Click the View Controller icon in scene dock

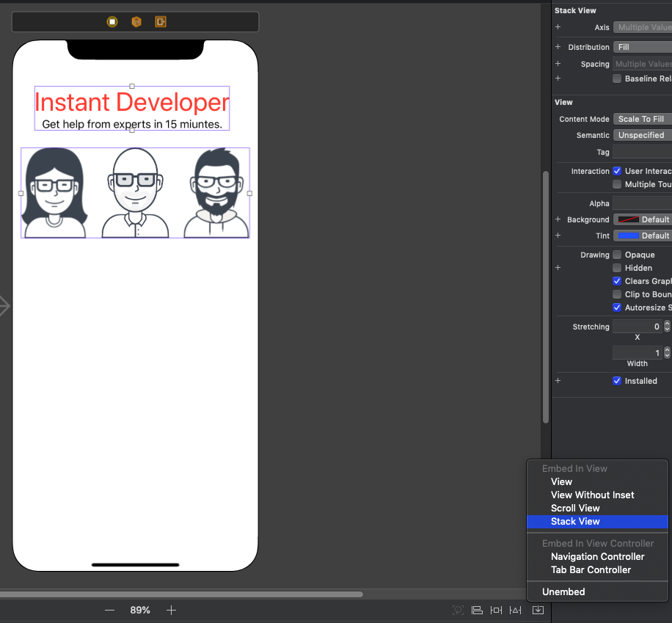click(112, 22)
